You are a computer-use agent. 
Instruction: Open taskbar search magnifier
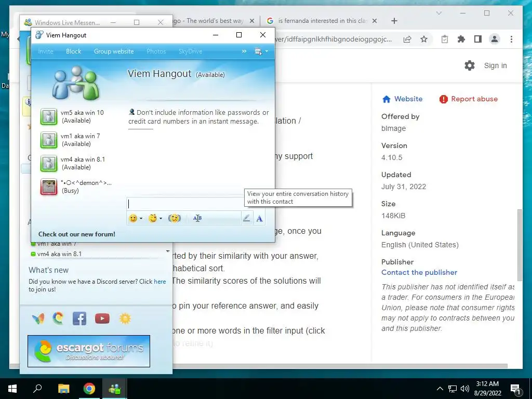pyautogui.click(x=37, y=389)
